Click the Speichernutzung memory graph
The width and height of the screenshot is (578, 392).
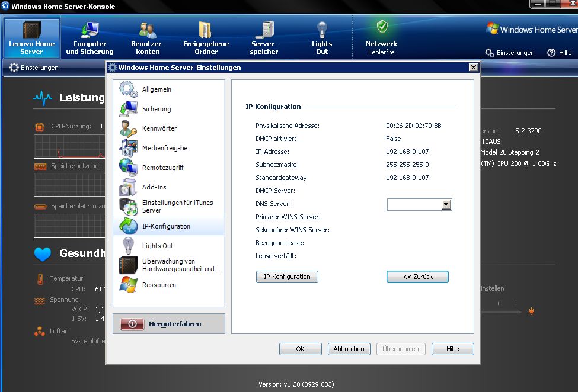(x=69, y=185)
